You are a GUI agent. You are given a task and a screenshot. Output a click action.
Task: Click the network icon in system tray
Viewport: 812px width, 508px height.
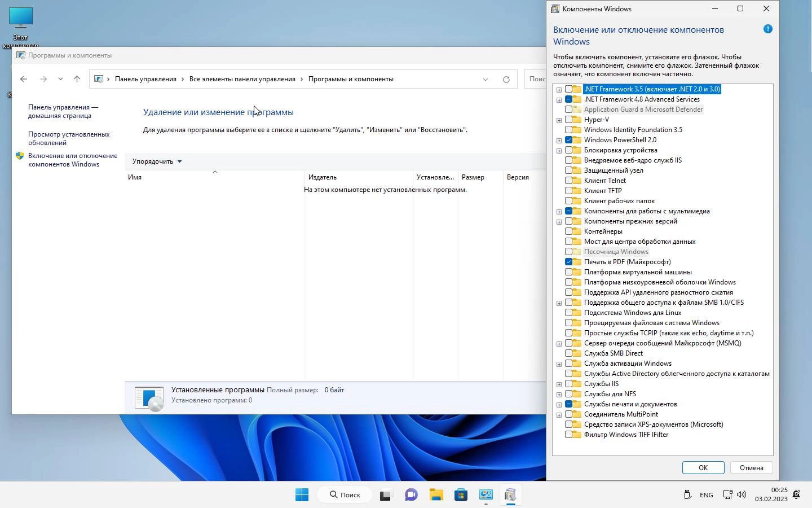728,495
